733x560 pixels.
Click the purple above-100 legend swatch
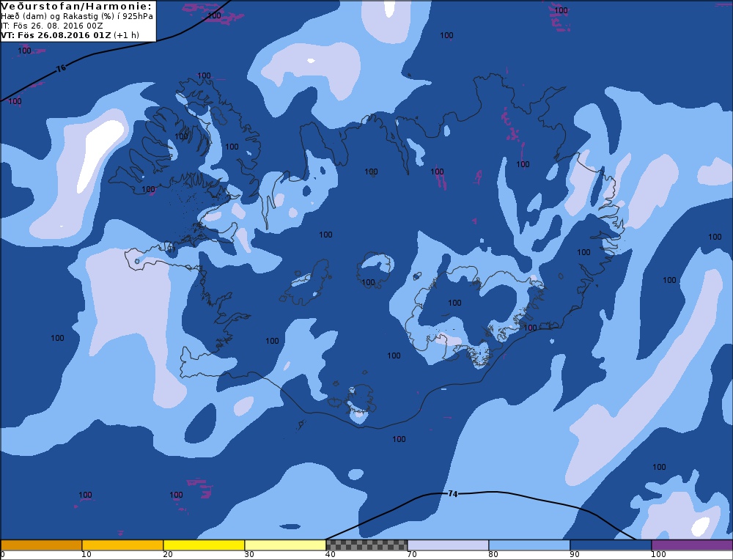tap(692, 545)
